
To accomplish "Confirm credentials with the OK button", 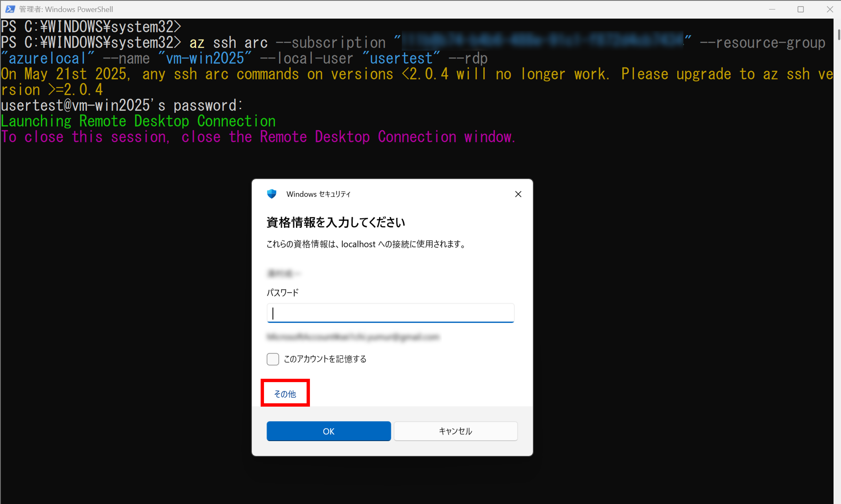I will (329, 431).
